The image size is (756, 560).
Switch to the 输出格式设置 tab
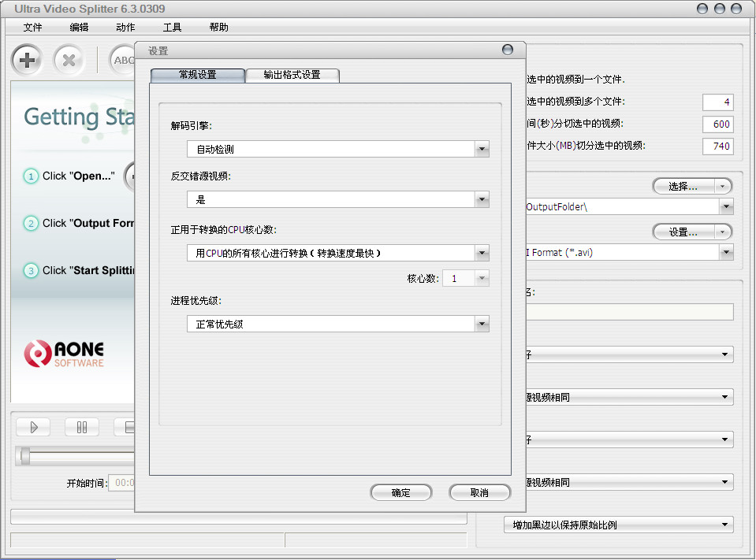292,76
